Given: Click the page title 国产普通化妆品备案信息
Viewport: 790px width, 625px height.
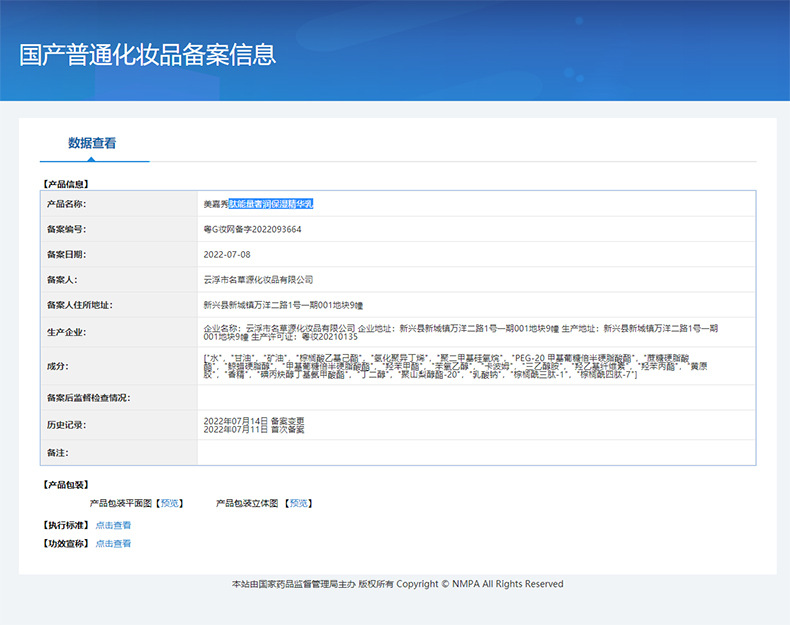Looking at the screenshot, I should tap(148, 55).
